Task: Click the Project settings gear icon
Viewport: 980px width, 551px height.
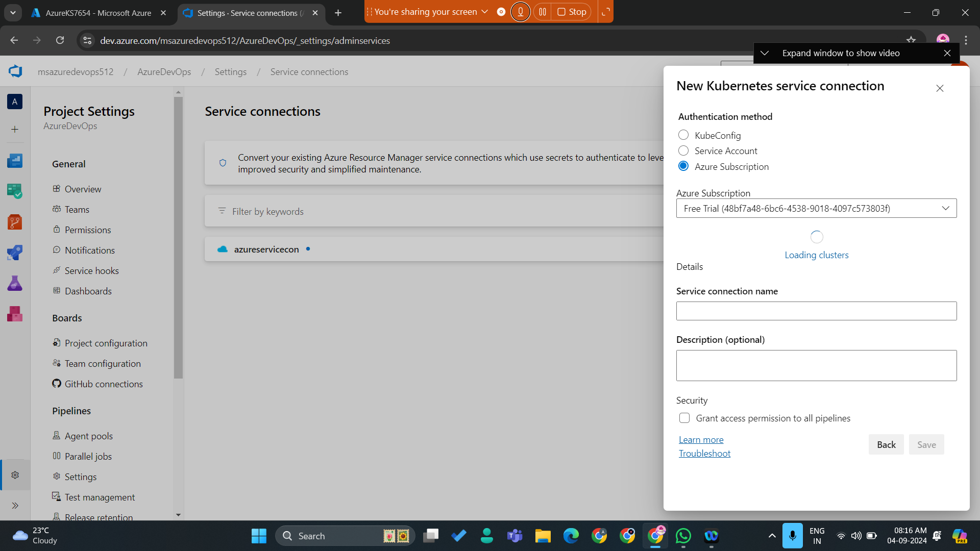Action: pos(15,475)
